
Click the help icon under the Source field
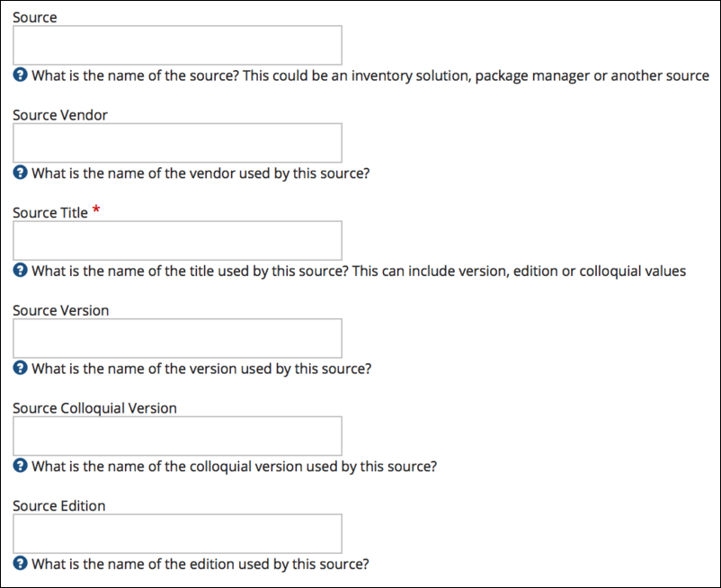[21, 76]
